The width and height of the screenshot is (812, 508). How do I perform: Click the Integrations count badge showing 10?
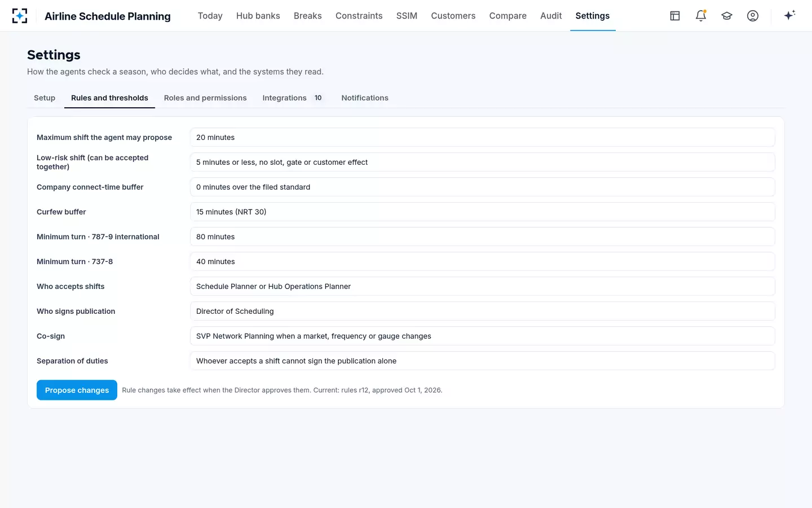click(x=318, y=98)
